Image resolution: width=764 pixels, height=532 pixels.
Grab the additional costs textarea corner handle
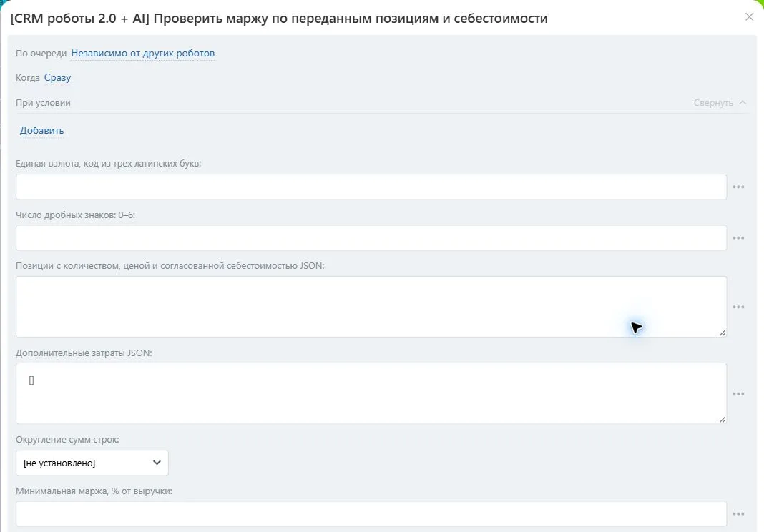(x=722, y=420)
